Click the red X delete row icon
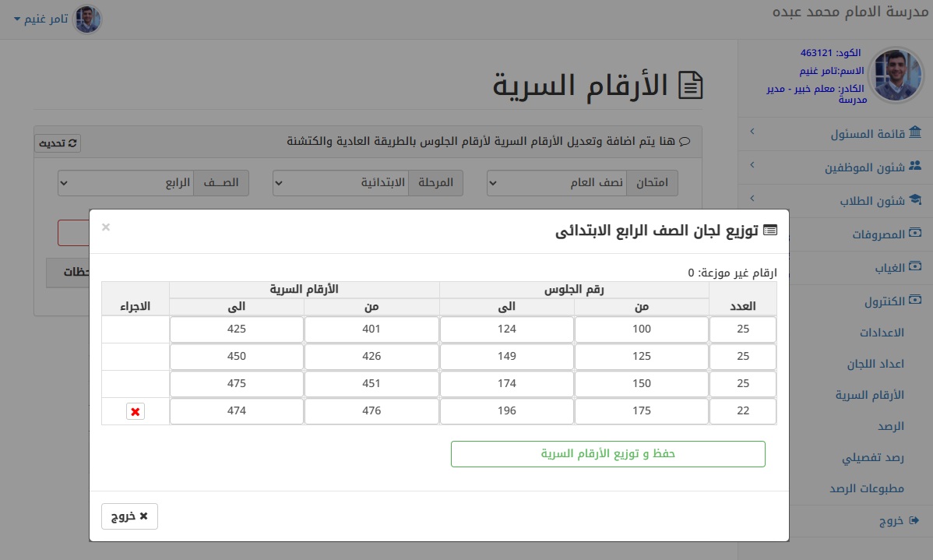 136,412
